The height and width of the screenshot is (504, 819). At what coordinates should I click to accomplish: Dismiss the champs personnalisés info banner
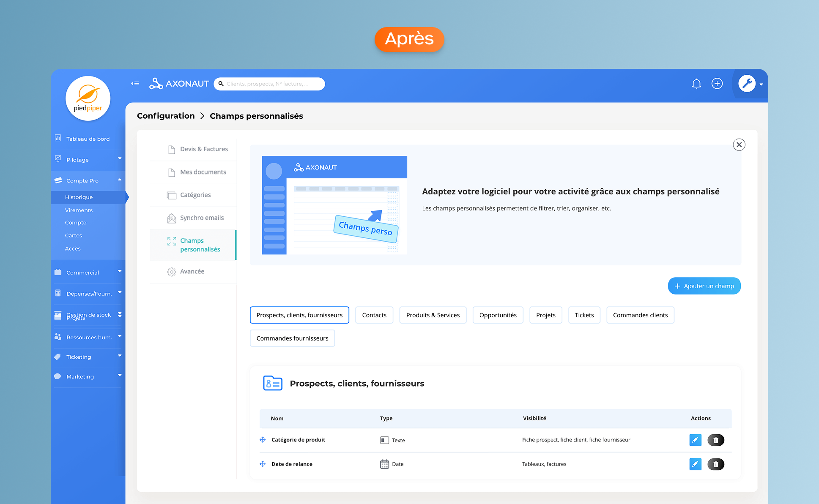[739, 145]
